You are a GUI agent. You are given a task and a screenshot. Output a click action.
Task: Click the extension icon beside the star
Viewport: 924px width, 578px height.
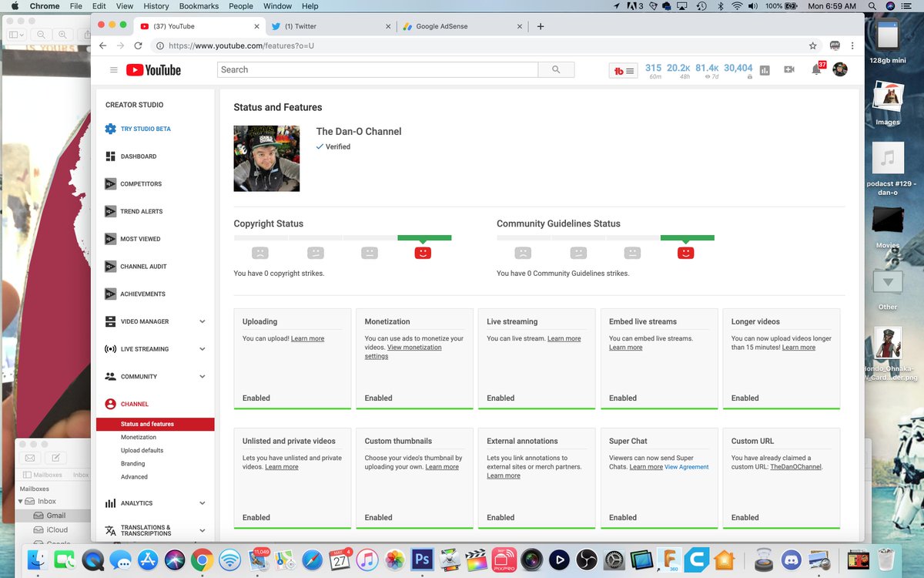click(834, 45)
